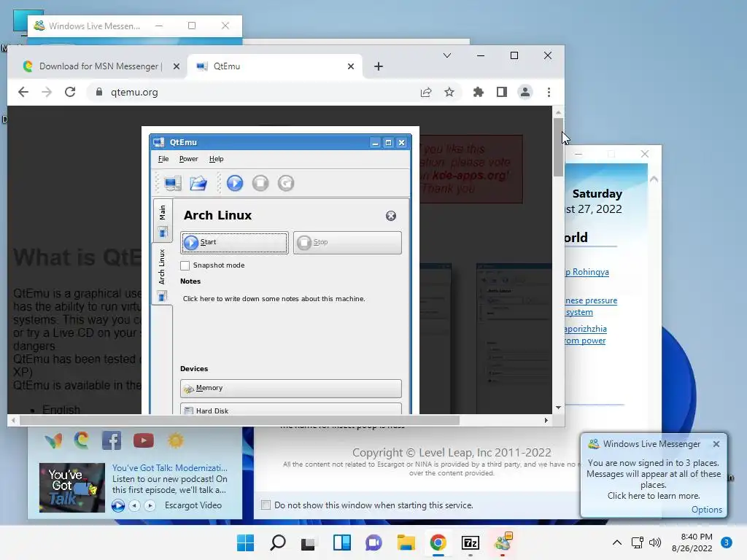
Task: Share this page via the share icon
Action: pyautogui.click(x=426, y=93)
